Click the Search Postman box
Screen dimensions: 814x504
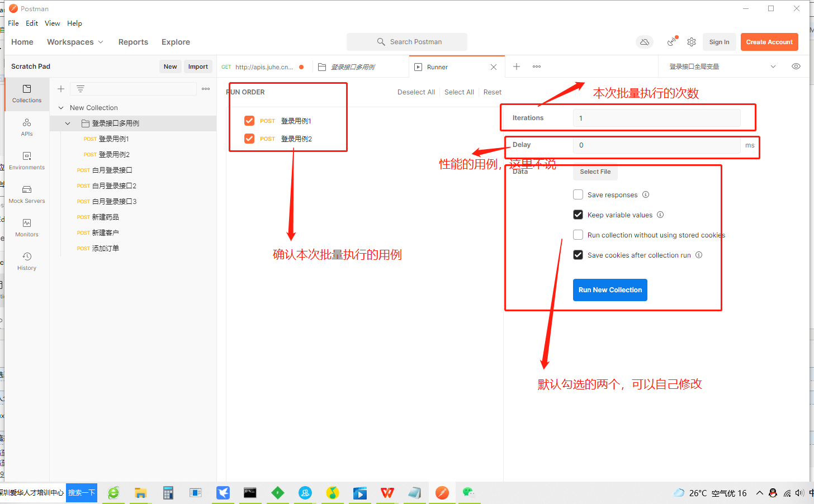[x=407, y=42]
